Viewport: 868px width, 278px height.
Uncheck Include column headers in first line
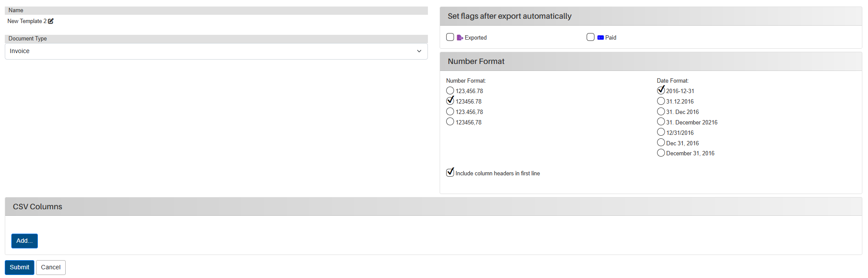tap(450, 172)
